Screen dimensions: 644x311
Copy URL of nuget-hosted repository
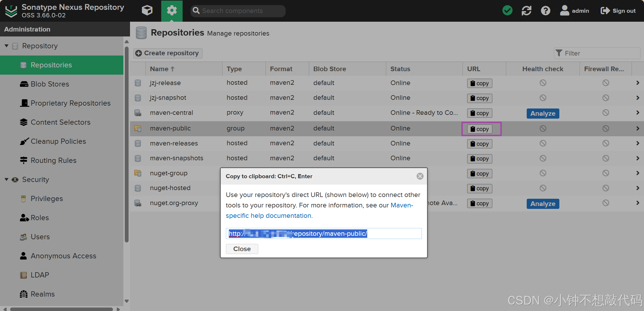tap(480, 188)
